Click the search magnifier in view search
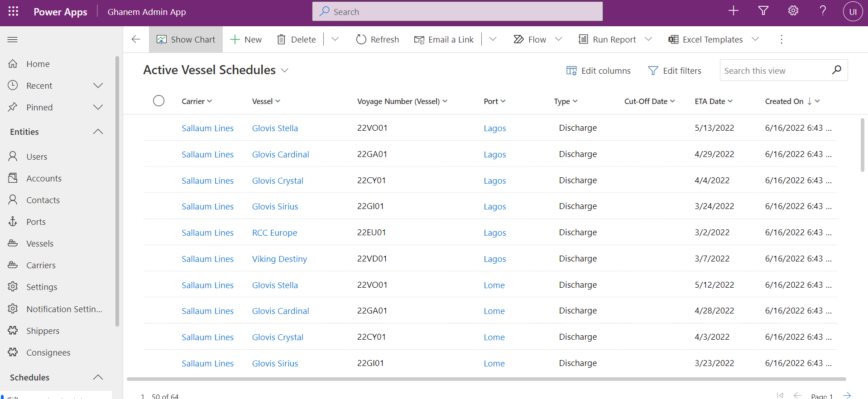 pos(837,70)
